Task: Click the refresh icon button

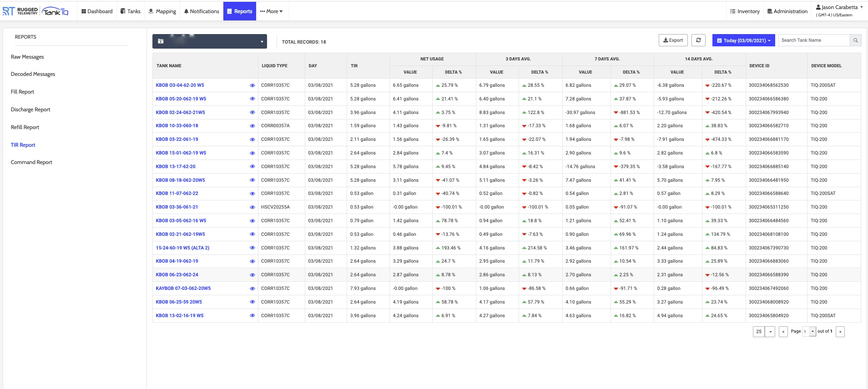Action: pyautogui.click(x=698, y=40)
